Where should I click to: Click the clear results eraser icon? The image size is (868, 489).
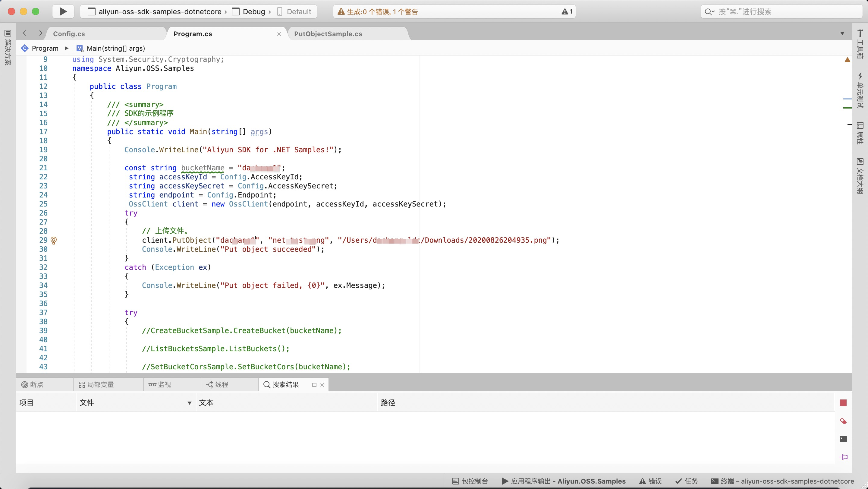[843, 421]
